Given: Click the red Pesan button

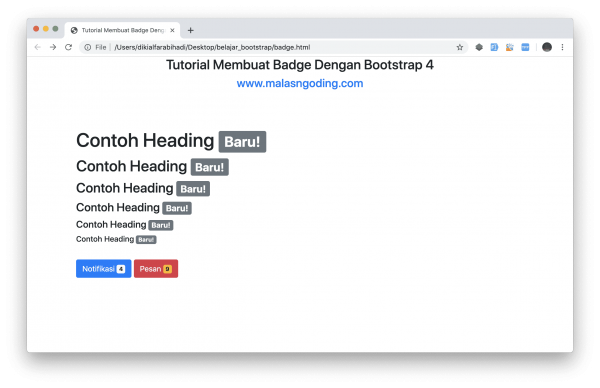Looking at the screenshot, I should coord(156,269).
